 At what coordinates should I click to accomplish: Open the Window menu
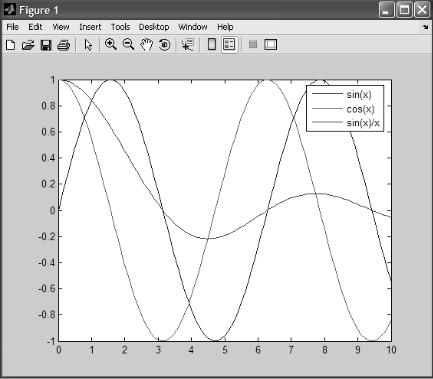[193, 27]
